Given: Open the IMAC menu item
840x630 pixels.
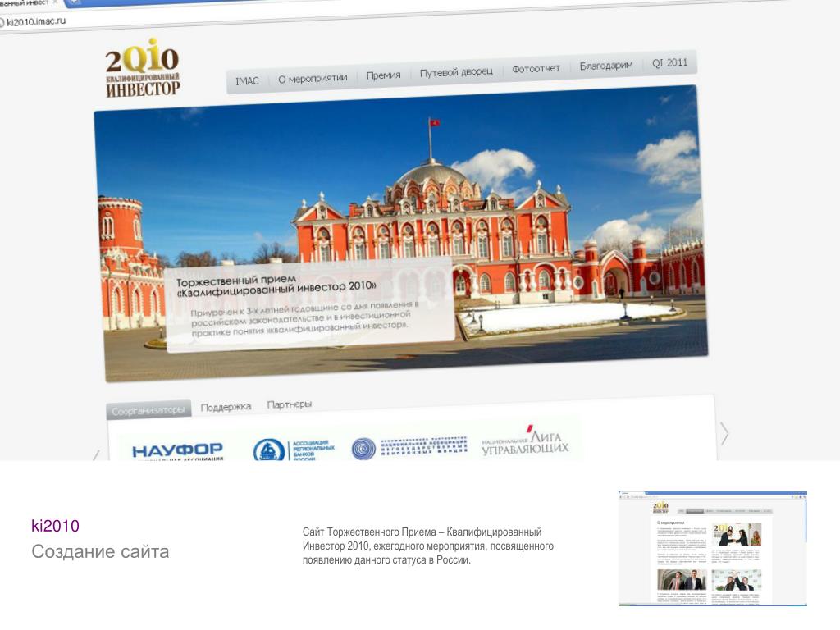Looking at the screenshot, I should 247,81.
